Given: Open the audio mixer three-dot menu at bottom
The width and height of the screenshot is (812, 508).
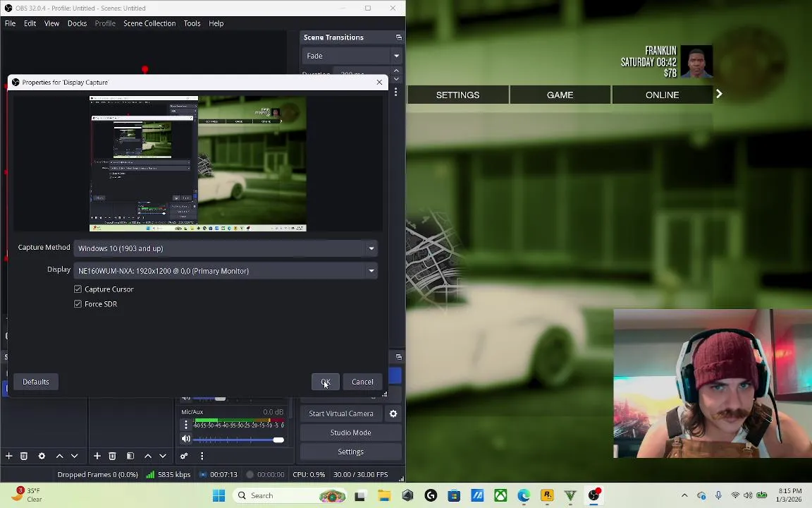Looking at the screenshot, I should pos(202,456).
